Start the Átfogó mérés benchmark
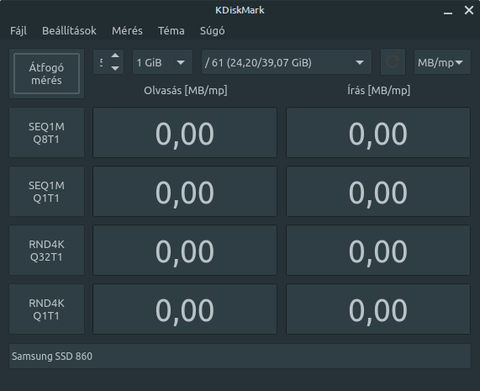 46,74
